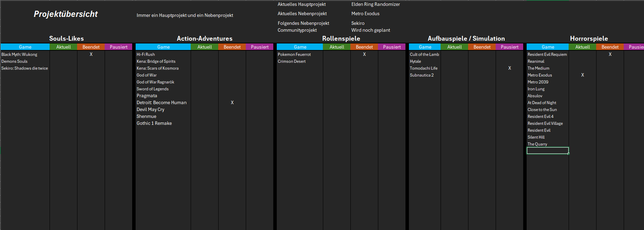Click the Beendet X in the Resident Evil Requiem row
Viewport: 644px width, 230px height.
pyautogui.click(x=610, y=54)
